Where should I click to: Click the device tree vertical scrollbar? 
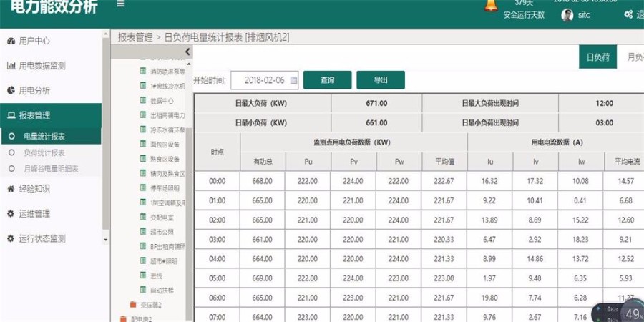click(189, 224)
